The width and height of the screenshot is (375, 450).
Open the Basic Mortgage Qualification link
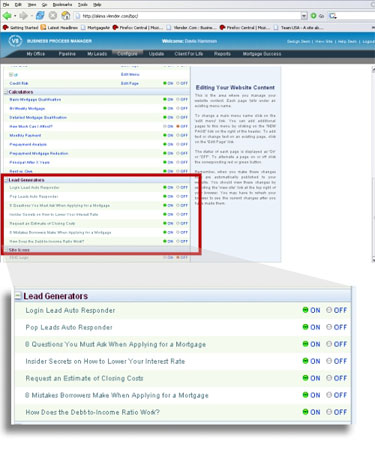click(x=35, y=100)
